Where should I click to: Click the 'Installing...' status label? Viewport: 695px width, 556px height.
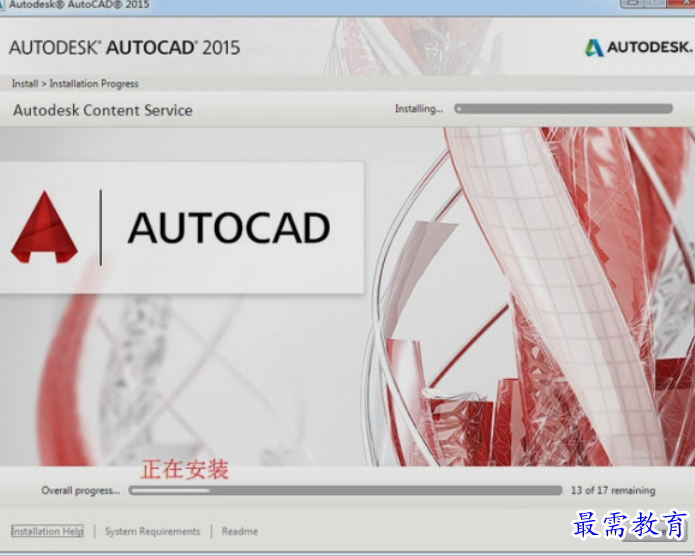(x=419, y=109)
